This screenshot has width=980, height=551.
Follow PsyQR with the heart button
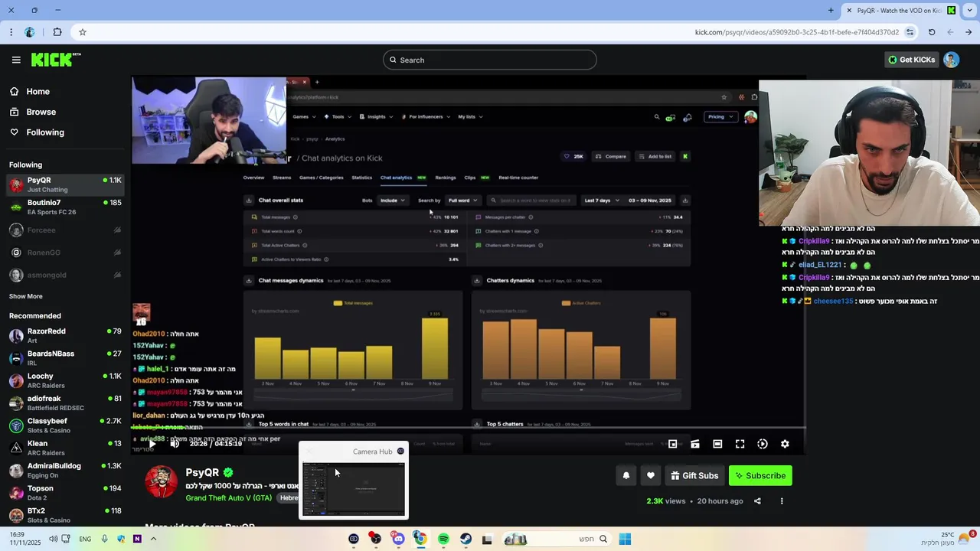(x=651, y=475)
